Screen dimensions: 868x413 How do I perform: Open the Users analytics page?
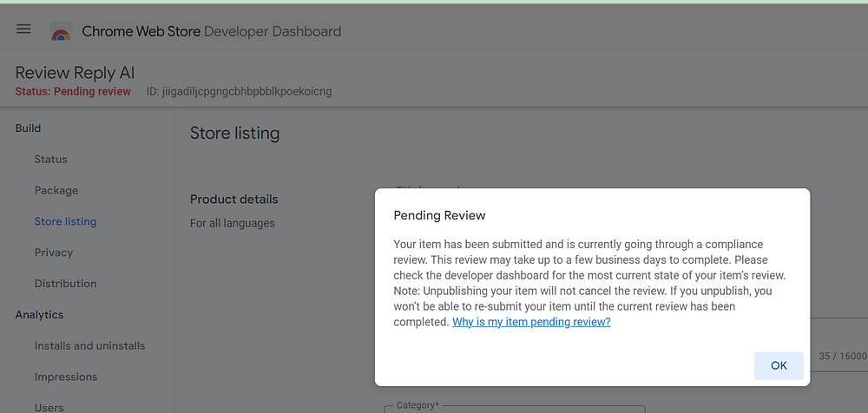coord(49,408)
